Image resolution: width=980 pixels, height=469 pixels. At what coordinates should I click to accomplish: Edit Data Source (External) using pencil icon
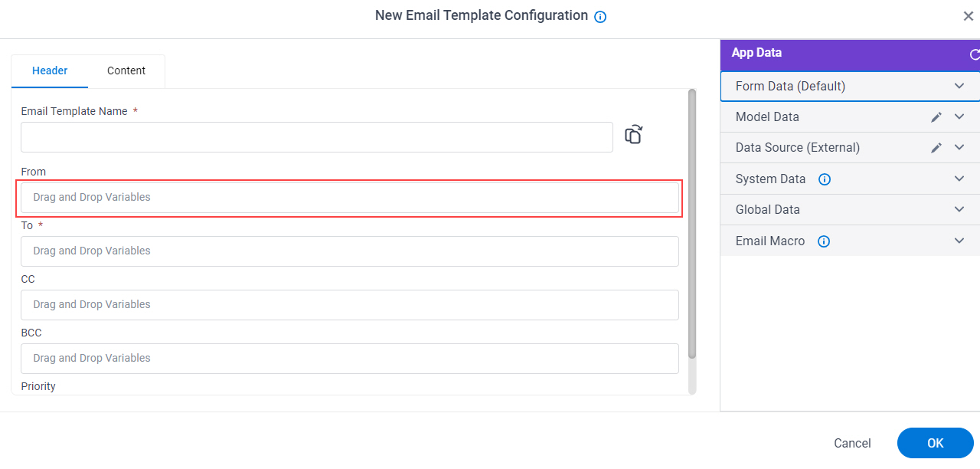[936, 148]
